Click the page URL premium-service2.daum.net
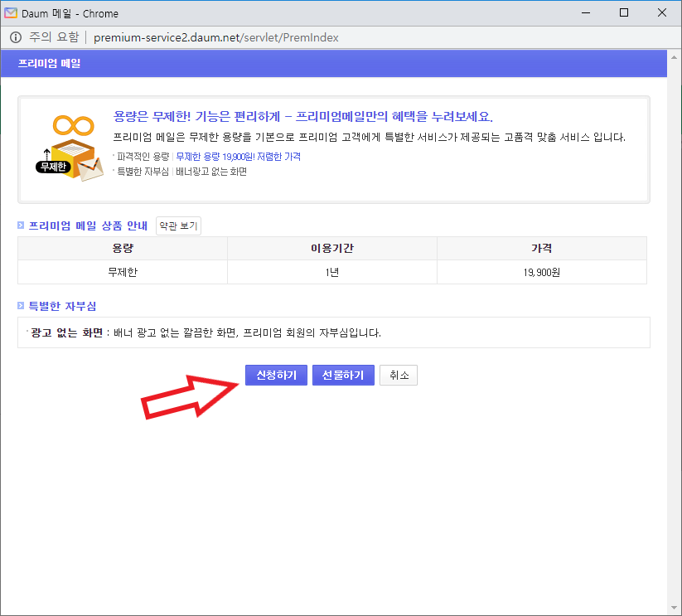 [x=215, y=37]
